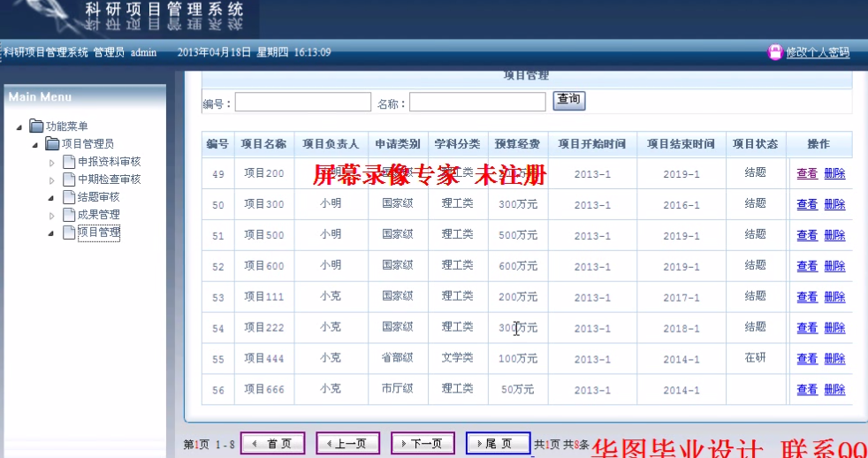
Task: Click the 项目名称 column header
Action: pyautogui.click(x=263, y=144)
